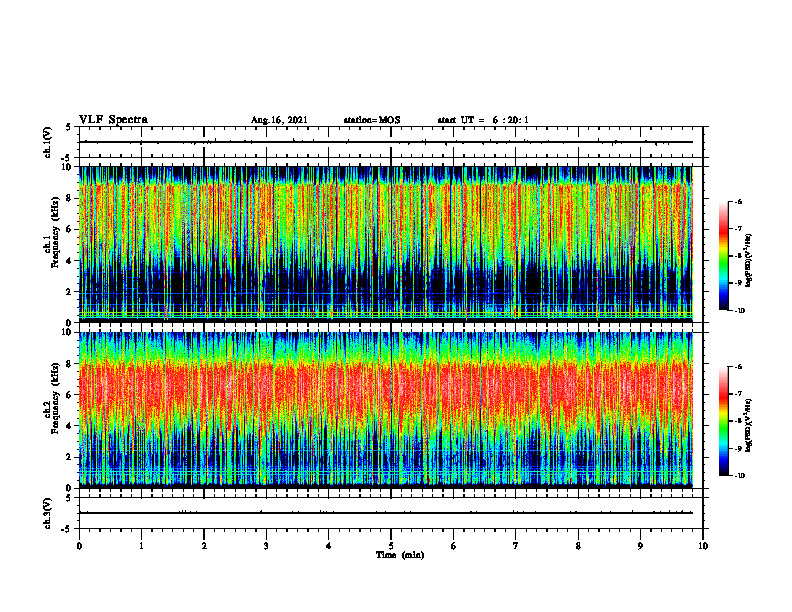Click the "ch.3(V)" axis label
The height and width of the screenshot is (612, 792).
pyautogui.click(x=48, y=514)
